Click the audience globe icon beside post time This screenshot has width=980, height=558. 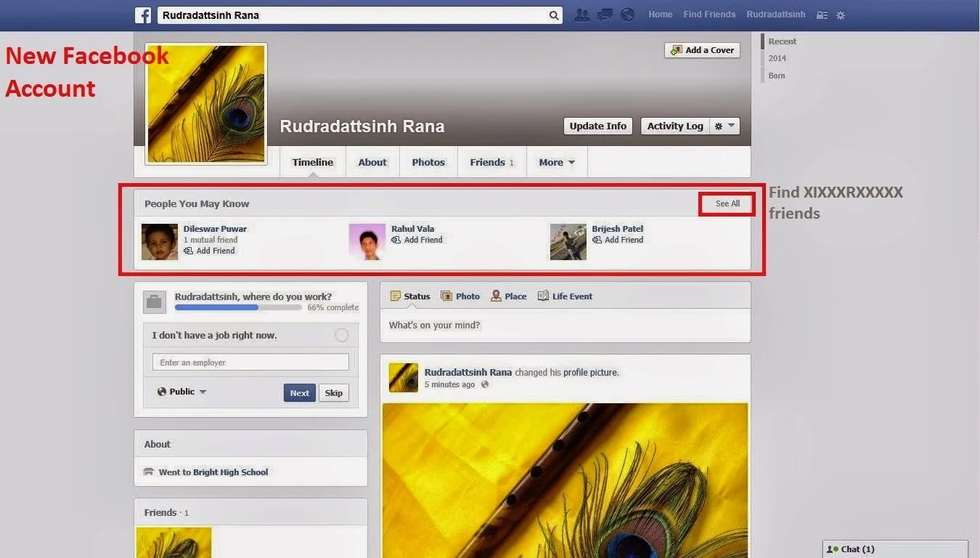[x=485, y=384]
